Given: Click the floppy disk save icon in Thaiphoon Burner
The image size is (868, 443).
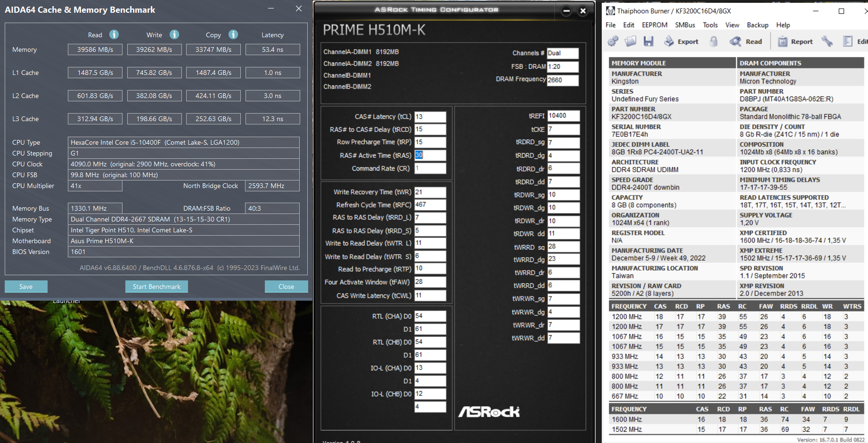Looking at the screenshot, I should pos(648,41).
